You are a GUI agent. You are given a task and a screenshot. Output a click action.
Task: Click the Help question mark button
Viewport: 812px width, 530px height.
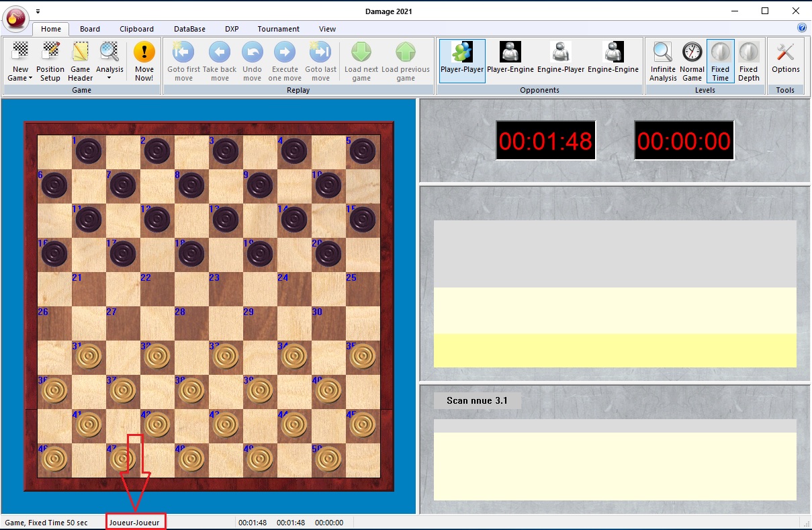click(x=801, y=28)
